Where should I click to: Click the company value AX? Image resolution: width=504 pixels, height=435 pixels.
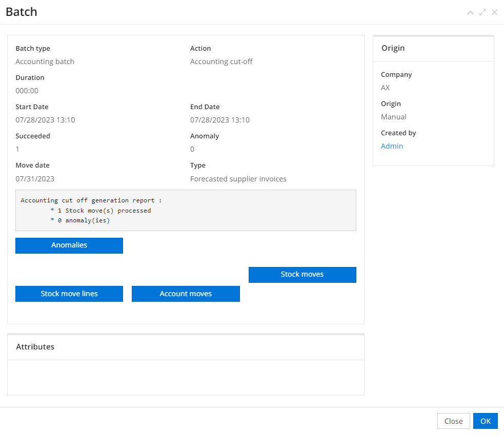pyautogui.click(x=386, y=88)
